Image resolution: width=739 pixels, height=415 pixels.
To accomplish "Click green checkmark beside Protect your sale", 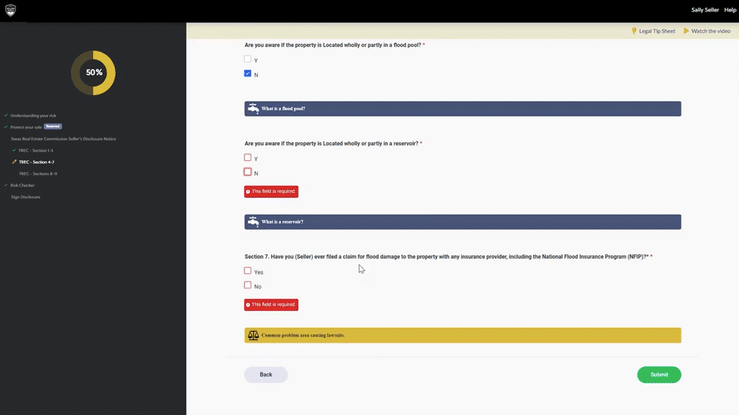I will [6, 127].
